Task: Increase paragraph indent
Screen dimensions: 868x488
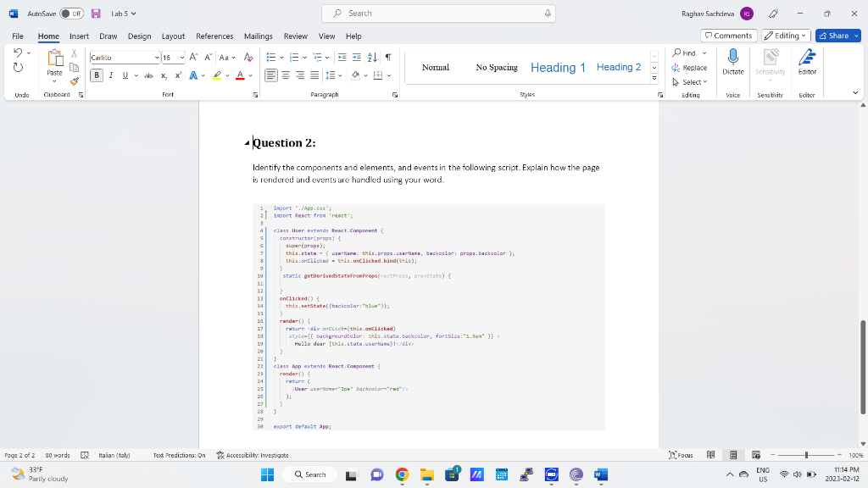Action: [x=357, y=57]
